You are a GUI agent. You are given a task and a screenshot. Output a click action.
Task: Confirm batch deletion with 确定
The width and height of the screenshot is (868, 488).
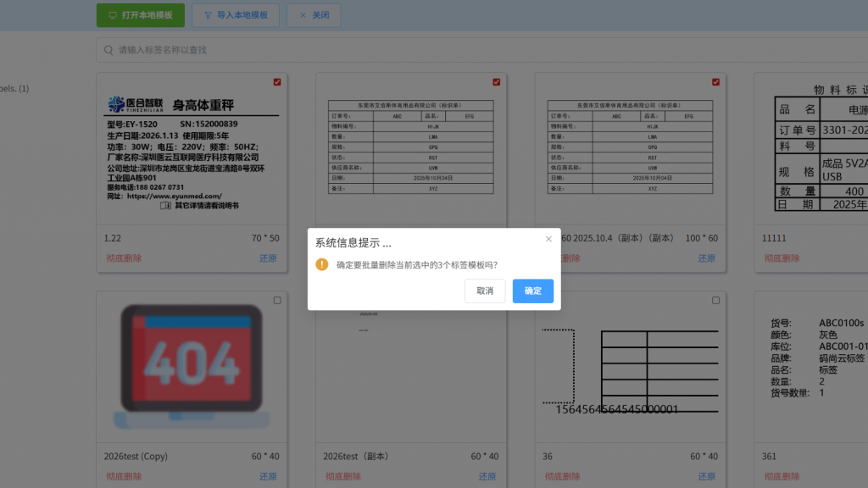point(532,291)
